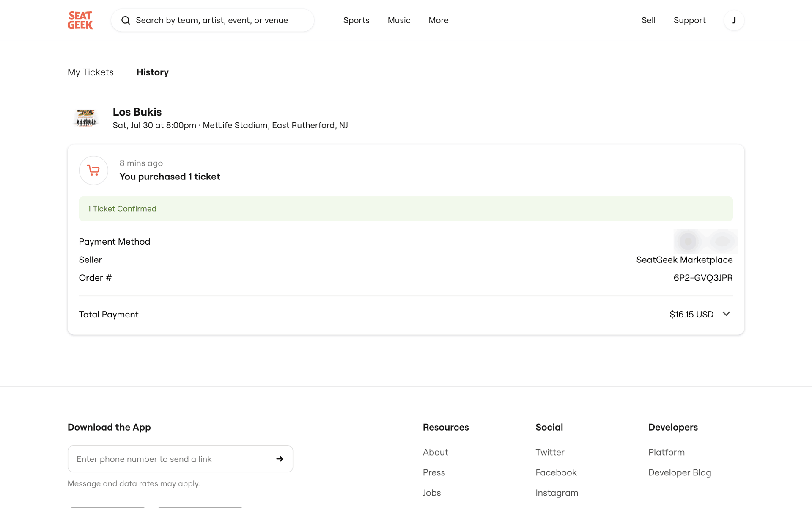Open the Los Bukis event thumbnail
The image size is (812, 508).
[86, 118]
